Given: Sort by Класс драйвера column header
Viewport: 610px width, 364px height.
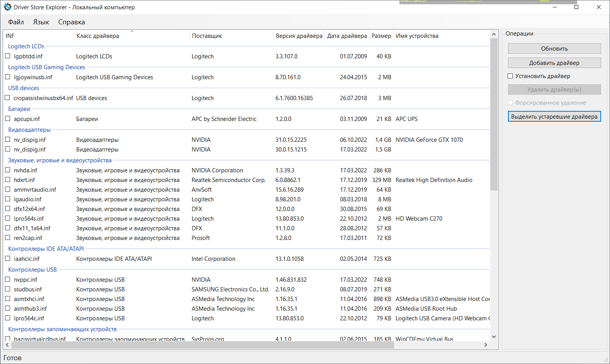Looking at the screenshot, I should tap(132, 36).
